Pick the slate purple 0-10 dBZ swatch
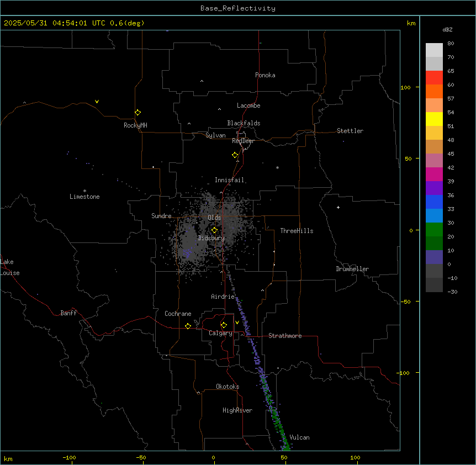 coord(434,257)
